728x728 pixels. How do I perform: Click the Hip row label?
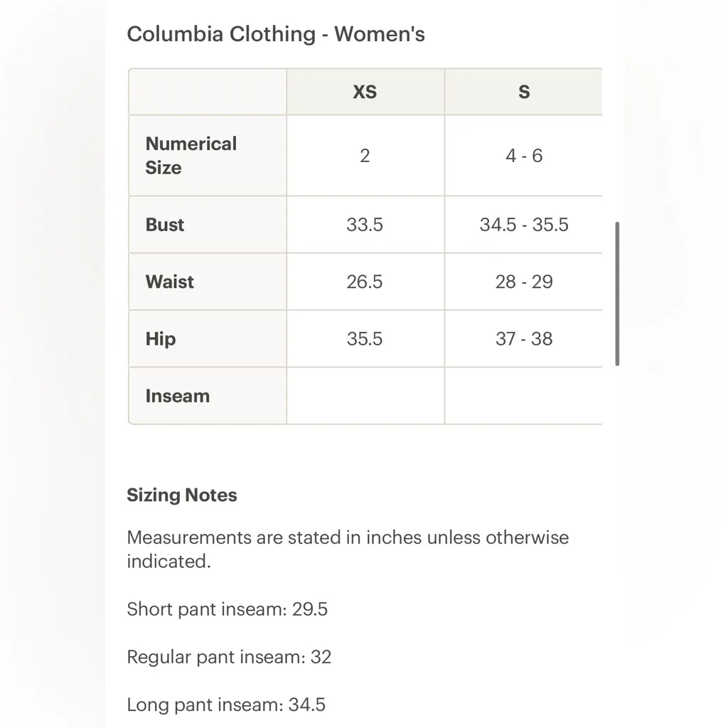[x=161, y=338]
